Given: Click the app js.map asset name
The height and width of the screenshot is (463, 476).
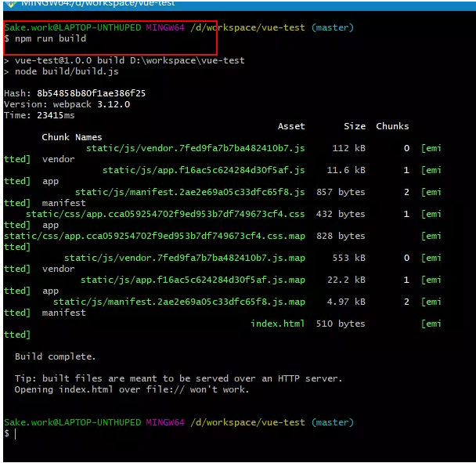Looking at the screenshot, I should 193,280.
